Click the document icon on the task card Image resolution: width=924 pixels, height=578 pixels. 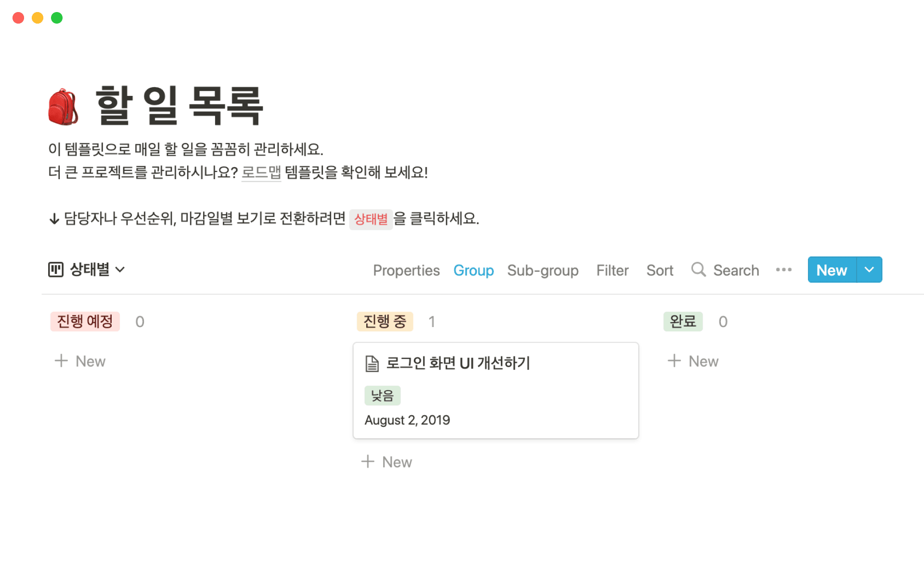click(x=372, y=364)
